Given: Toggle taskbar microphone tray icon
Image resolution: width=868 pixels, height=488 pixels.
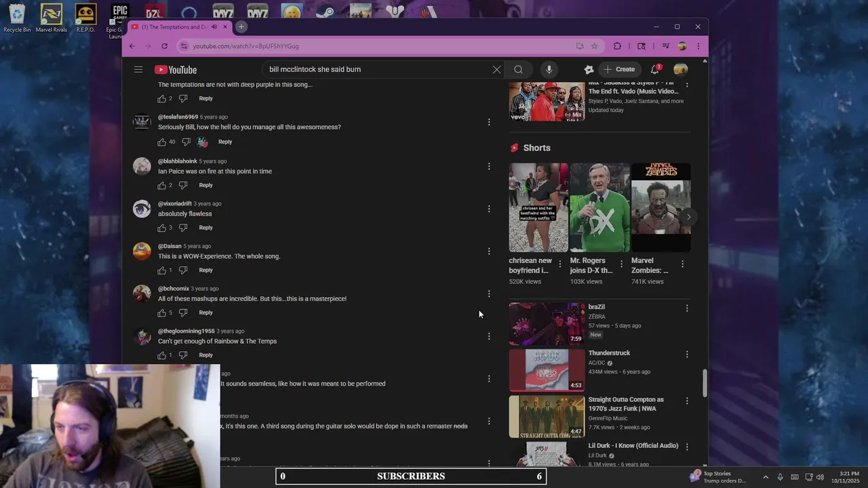Looking at the screenshot, I should (x=780, y=477).
